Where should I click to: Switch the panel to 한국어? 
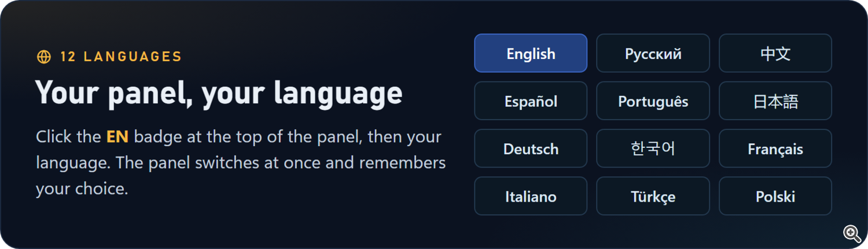point(653,148)
